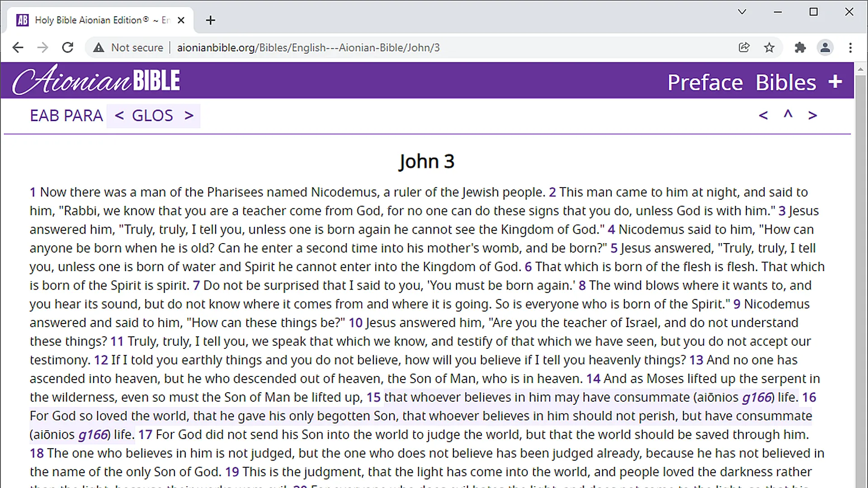868x488 pixels.
Task: Open g166 link in verse 15
Action: pyautogui.click(x=756, y=397)
